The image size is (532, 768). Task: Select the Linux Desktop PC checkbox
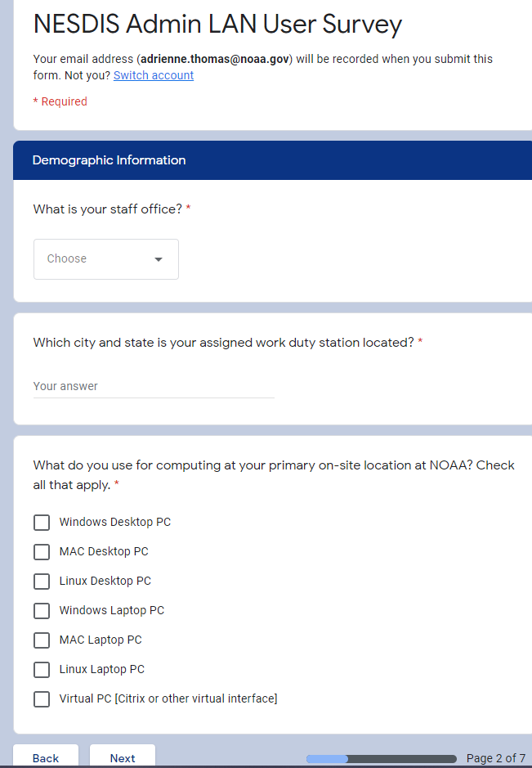[42, 582]
